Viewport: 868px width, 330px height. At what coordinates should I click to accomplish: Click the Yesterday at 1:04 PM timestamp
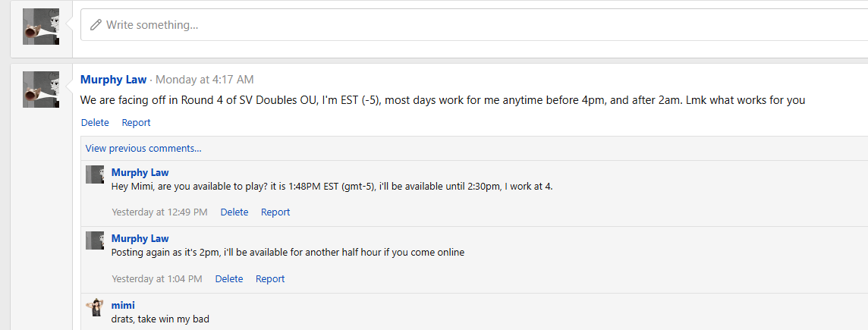click(x=157, y=279)
